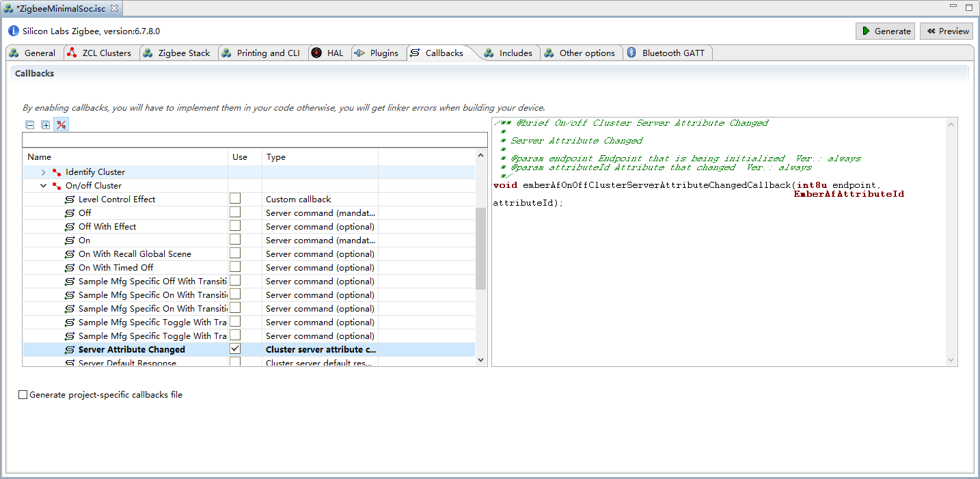Click the callback search filter field
This screenshot has height=479, width=980.
tap(255, 140)
